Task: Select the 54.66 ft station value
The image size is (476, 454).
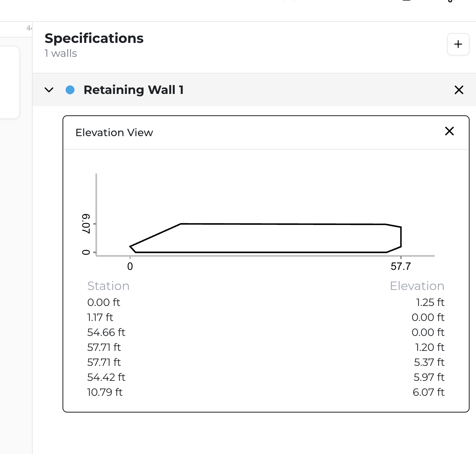Action: [x=106, y=332]
